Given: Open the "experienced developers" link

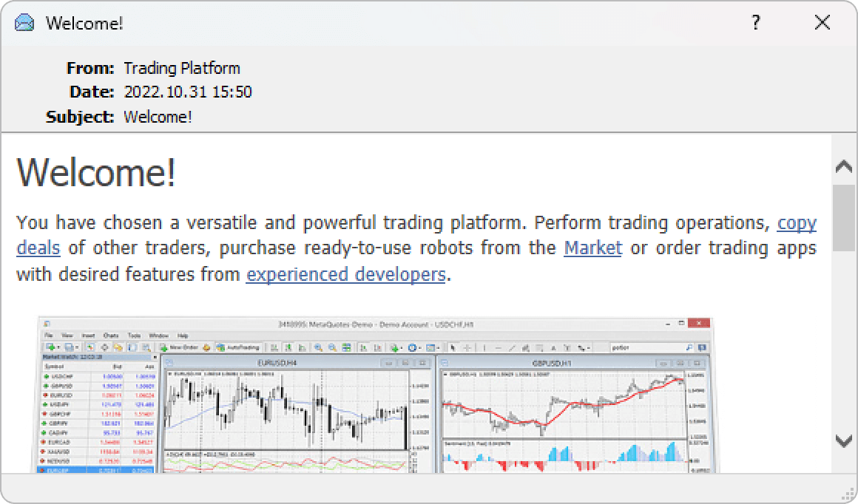Looking at the screenshot, I should [345, 274].
